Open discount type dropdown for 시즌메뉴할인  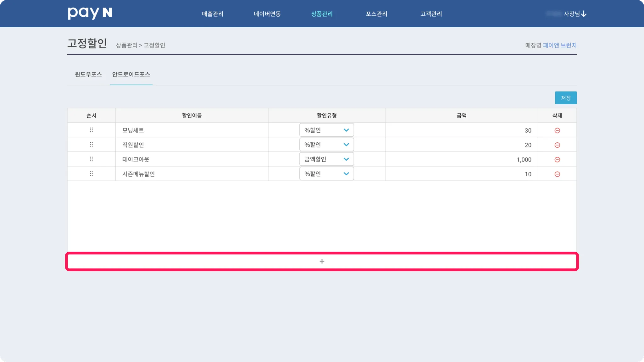(x=326, y=174)
